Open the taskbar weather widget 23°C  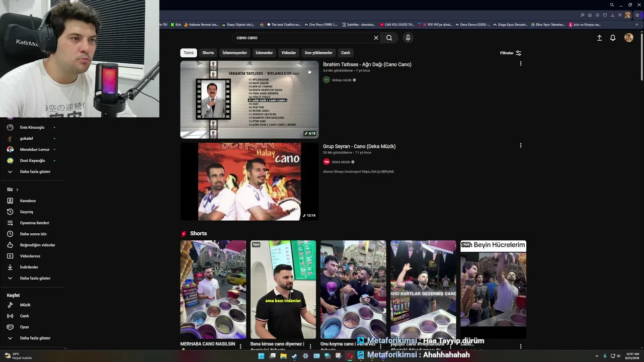(19, 356)
